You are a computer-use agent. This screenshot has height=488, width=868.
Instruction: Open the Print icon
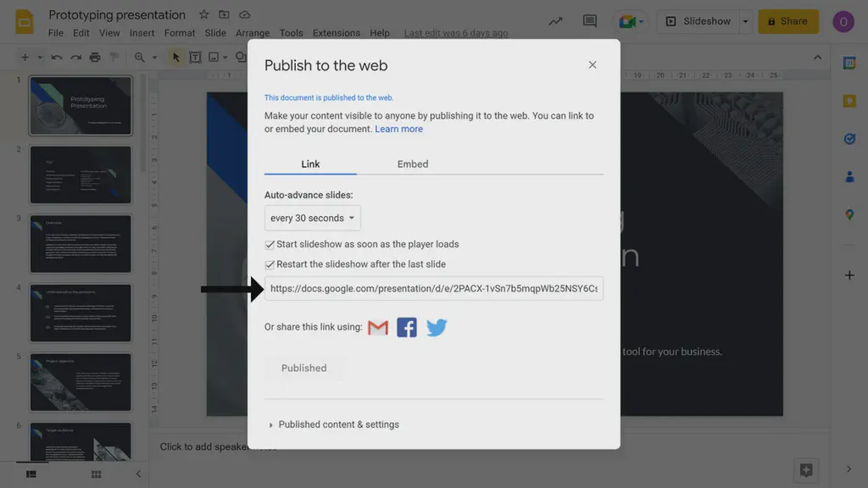tap(93, 57)
